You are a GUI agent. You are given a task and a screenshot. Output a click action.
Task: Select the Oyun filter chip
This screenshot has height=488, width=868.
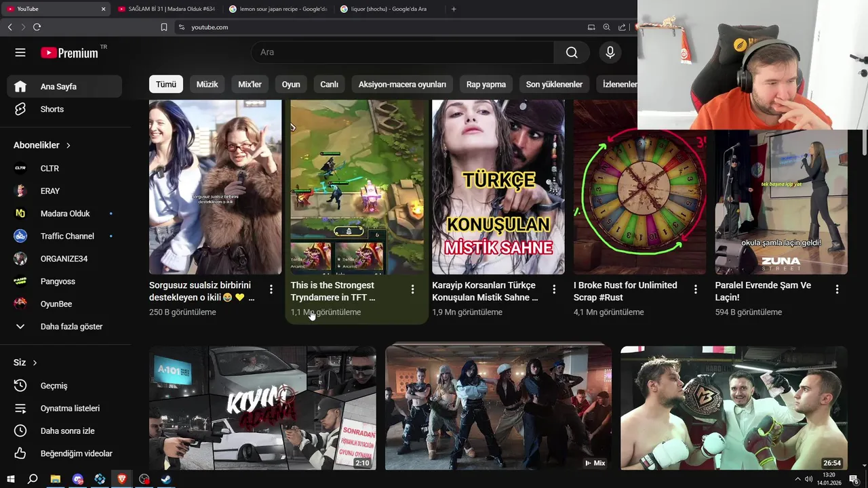tap(291, 84)
